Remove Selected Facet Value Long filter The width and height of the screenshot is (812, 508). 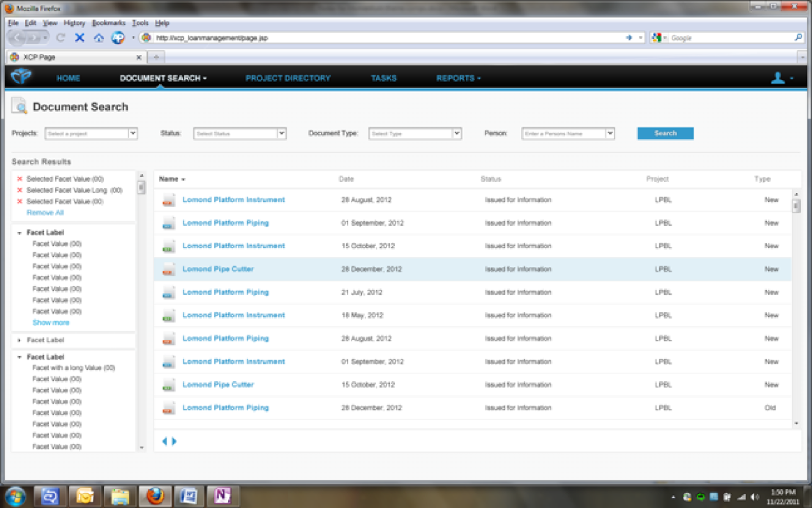click(19, 190)
